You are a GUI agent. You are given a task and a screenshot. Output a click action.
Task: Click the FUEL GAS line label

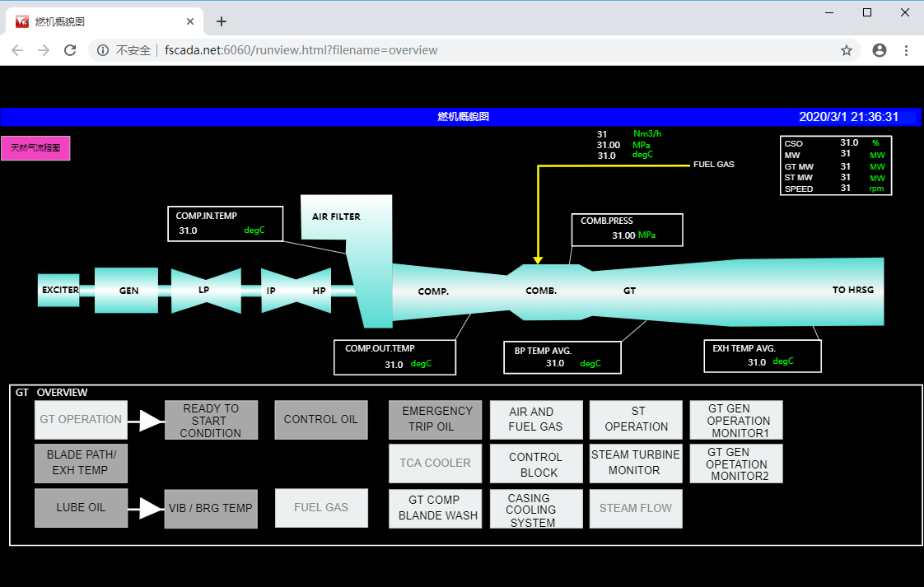pos(714,165)
